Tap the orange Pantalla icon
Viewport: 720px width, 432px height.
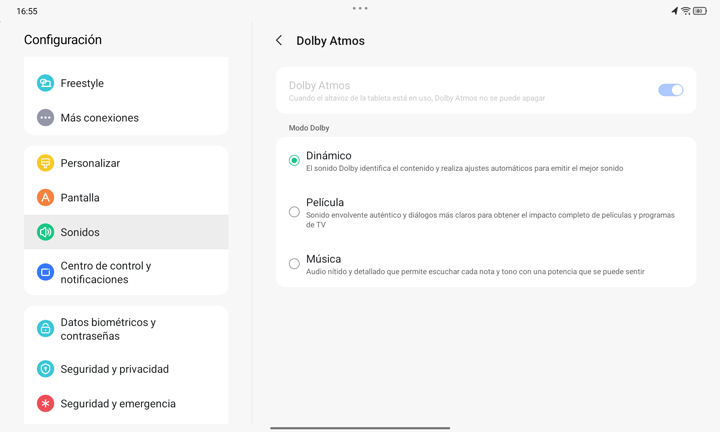[45, 197]
